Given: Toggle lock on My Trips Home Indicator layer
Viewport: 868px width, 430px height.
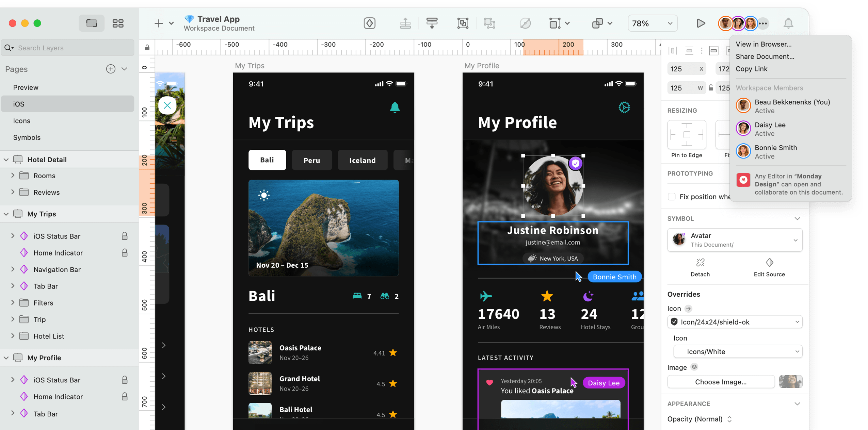Looking at the screenshot, I should (125, 253).
